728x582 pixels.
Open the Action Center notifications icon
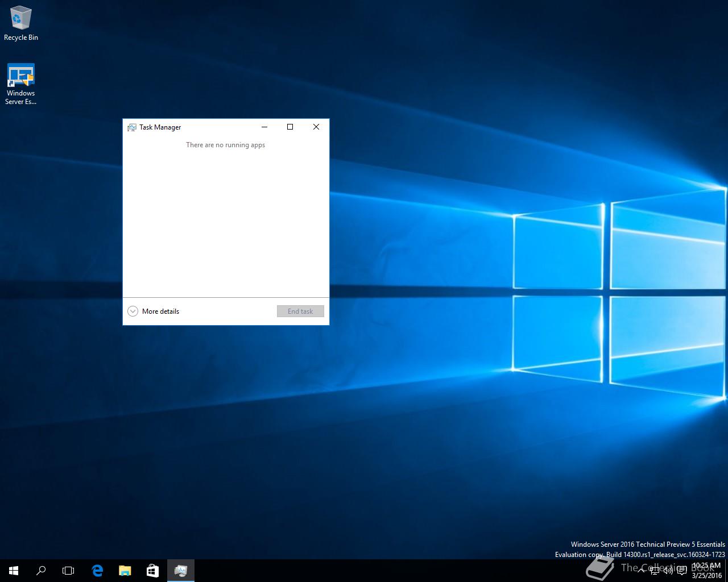(682, 570)
